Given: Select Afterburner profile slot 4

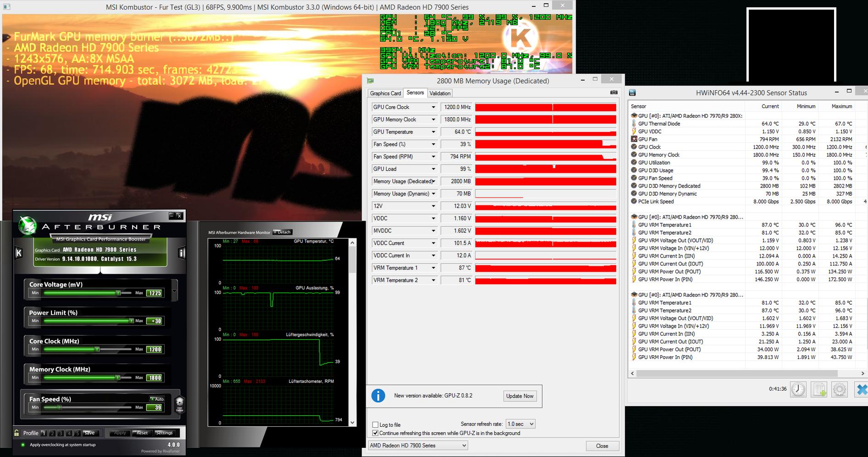Looking at the screenshot, I should [69, 433].
